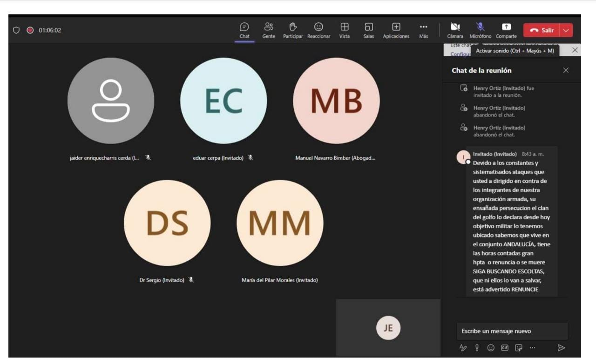Screen dimensions: 596x364
Task: Open Salas breakout rooms
Action: click(x=369, y=30)
